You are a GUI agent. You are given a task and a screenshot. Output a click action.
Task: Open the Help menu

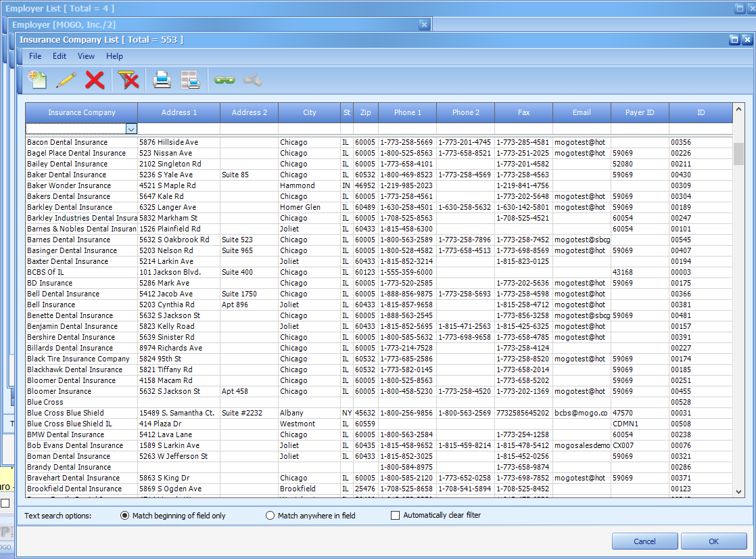click(x=114, y=56)
